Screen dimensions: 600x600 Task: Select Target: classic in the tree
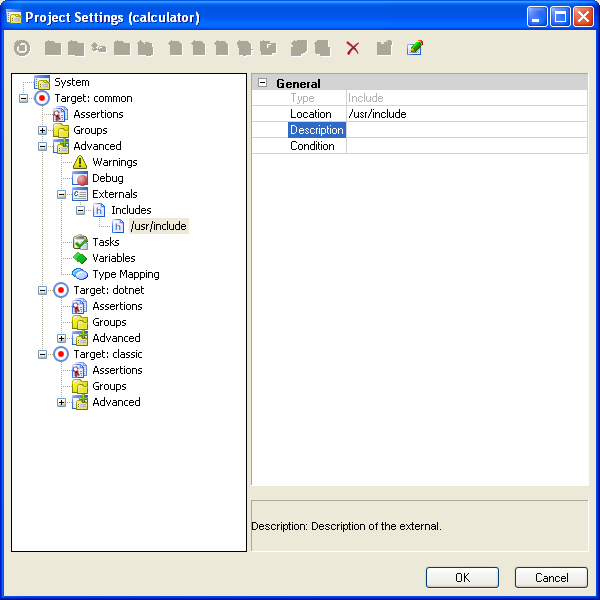pos(107,354)
